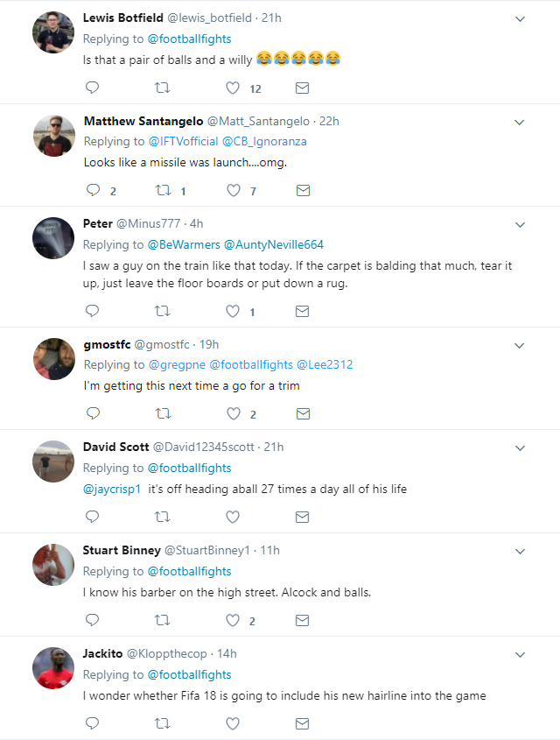The height and width of the screenshot is (740, 560).
Task: Click the @AuntyNeville664 mention
Action: 274,244
